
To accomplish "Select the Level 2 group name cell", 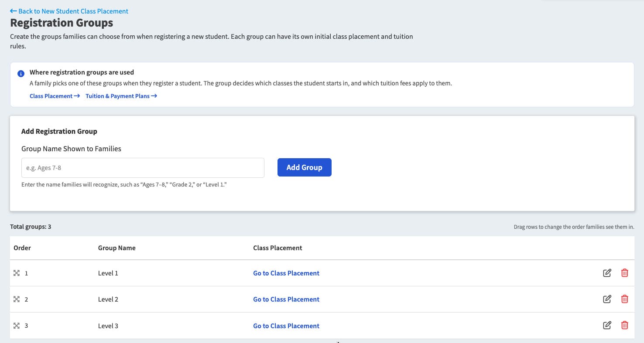I will pyautogui.click(x=108, y=299).
